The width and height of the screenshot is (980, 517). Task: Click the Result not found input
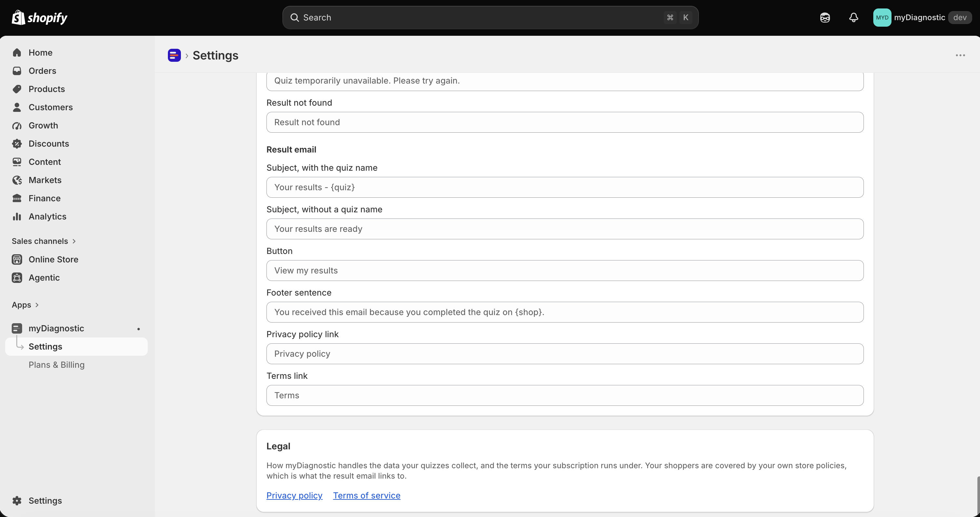click(x=565, y=122)
